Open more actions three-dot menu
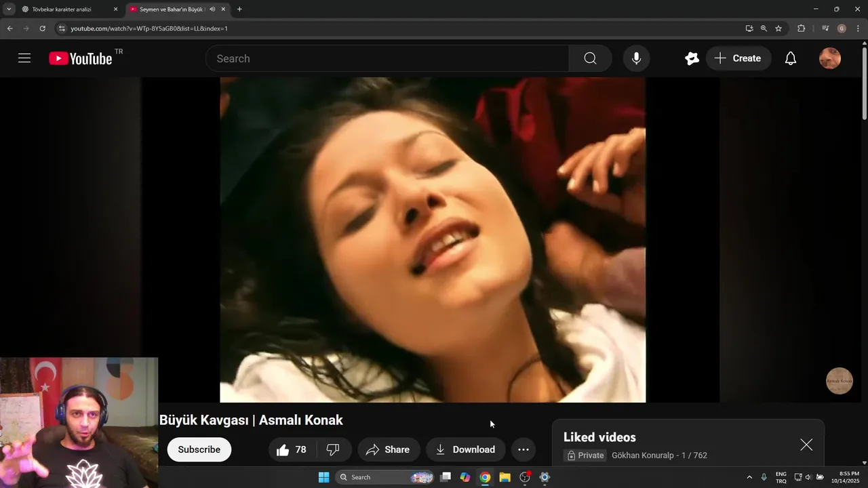Image resolution: width=868 pixels, height=488 pixels. 524,449
